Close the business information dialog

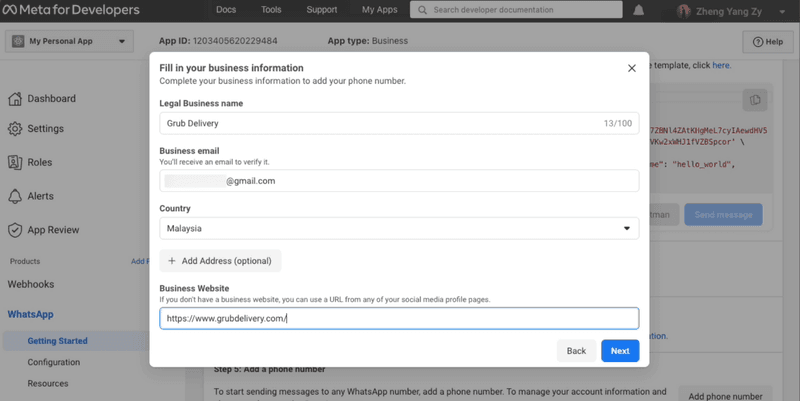coord(632,68)
